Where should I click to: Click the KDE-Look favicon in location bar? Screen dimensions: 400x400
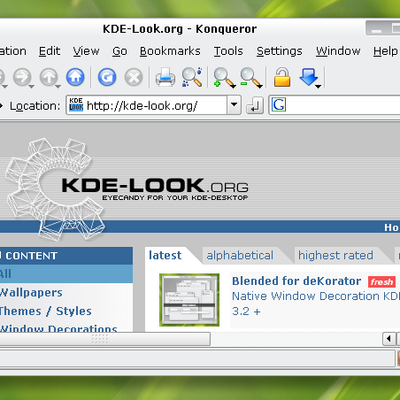coord(76,105)
